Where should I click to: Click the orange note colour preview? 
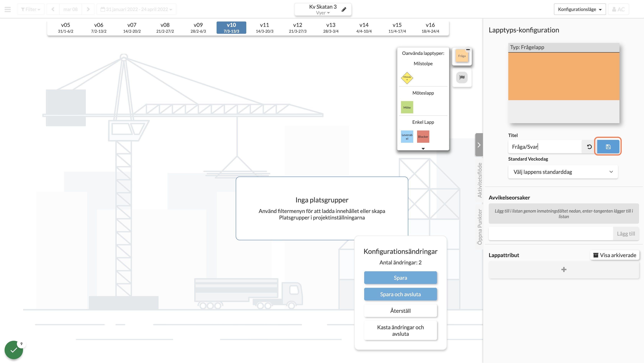[563, 76]
